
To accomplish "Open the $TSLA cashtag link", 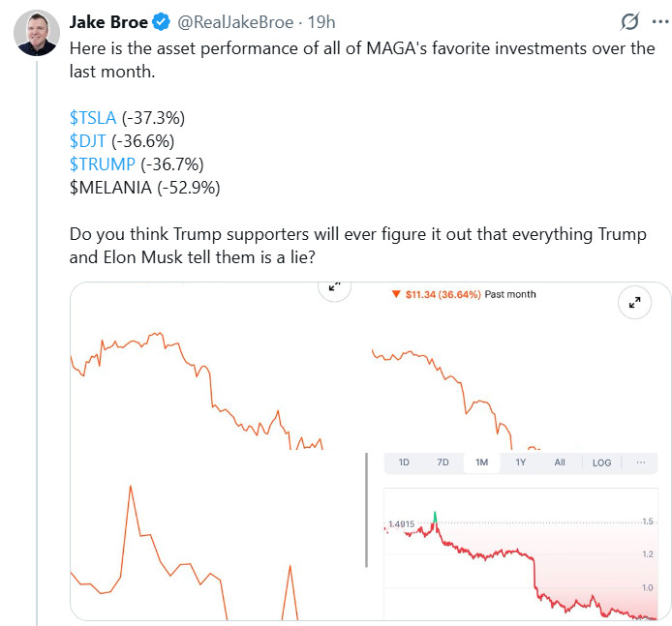I will 93,118.
